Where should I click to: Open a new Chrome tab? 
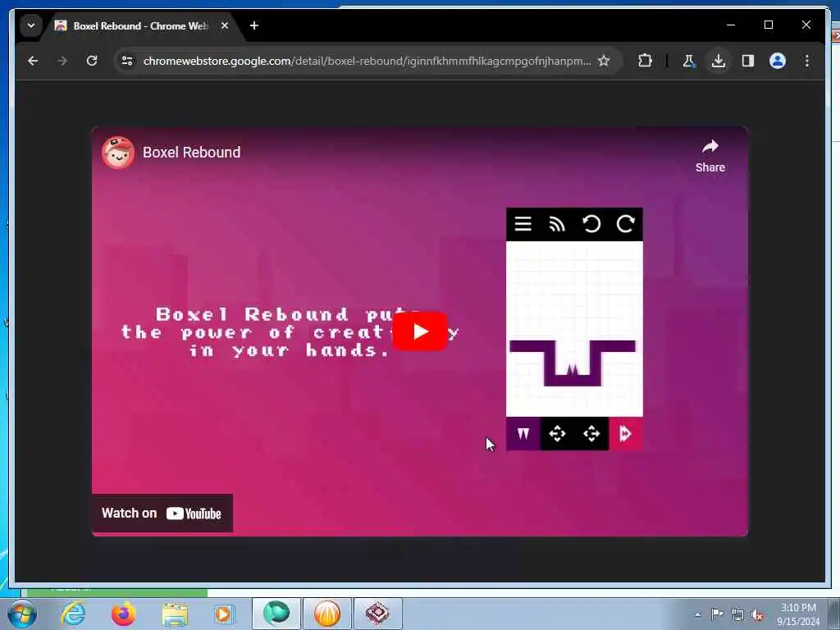click(x=254, y=25)
